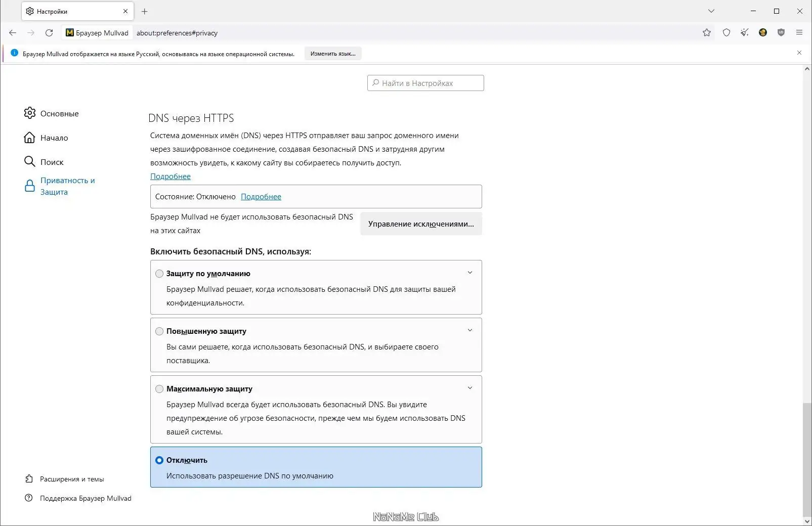Click the 'Изменить язык…' button
This screenshot has height=526, width=812.
pyautogui.click(x=333, y=54)
